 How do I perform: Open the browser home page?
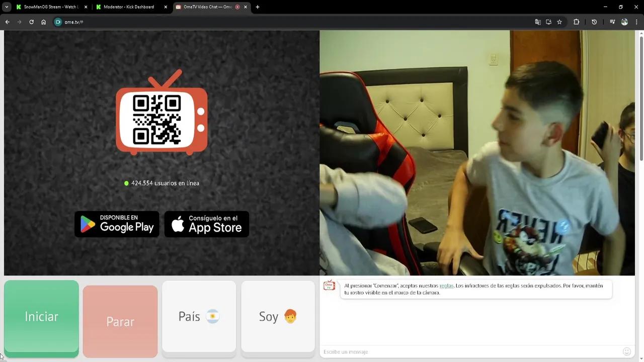tap(43, 22)
